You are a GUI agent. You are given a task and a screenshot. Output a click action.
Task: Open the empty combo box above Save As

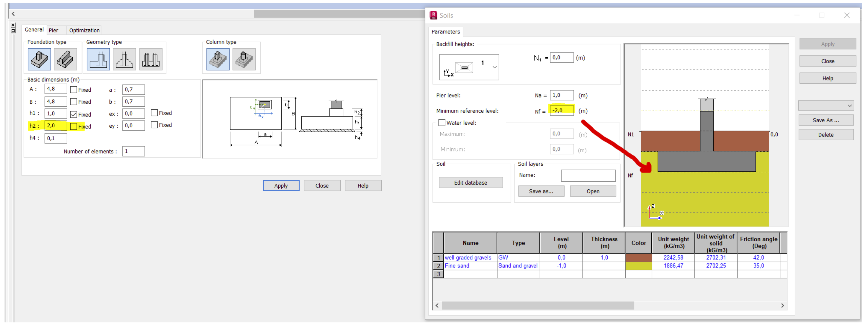point(826,105)
